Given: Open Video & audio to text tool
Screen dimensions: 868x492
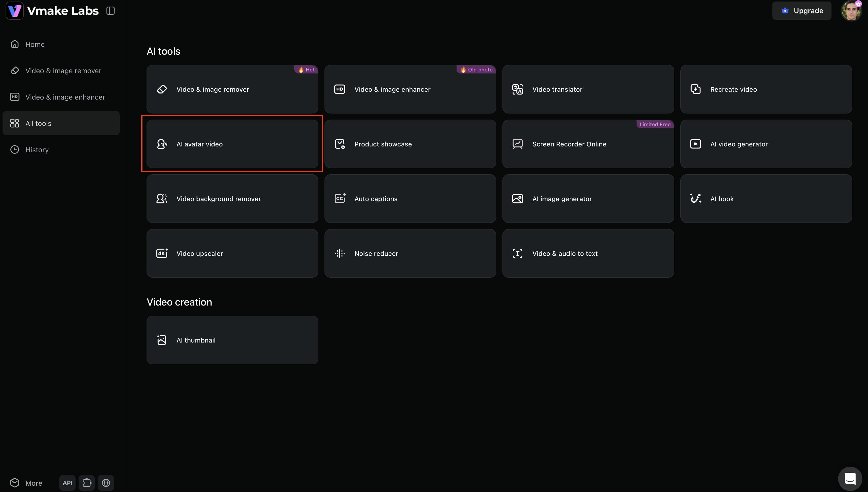Looking at the screenshot, I should tap(588, 253).
